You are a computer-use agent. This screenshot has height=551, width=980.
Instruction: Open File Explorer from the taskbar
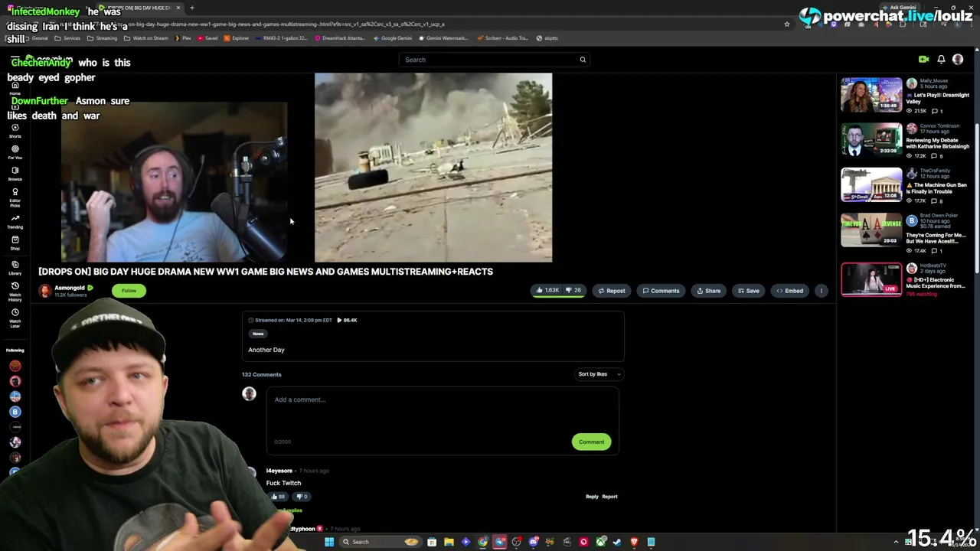tap(449, 542)
